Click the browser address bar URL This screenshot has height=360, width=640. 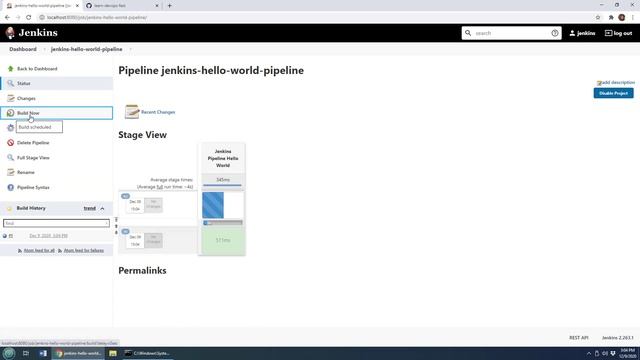[x=97, y=18]
